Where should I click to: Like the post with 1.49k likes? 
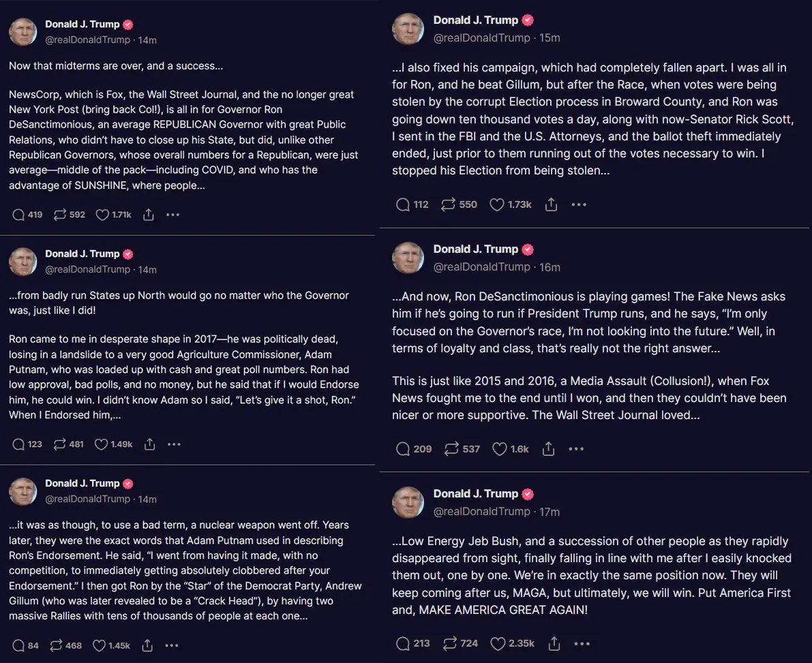pos(102,444)
